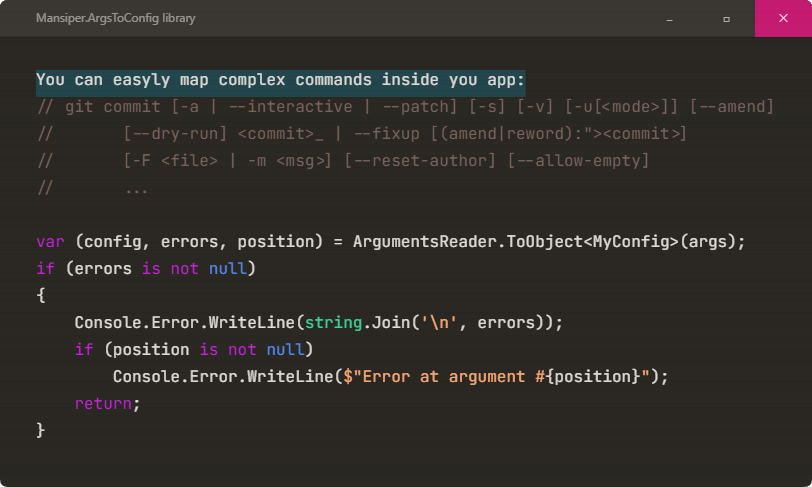Click the --dry-run comment line

pos(362,134)
